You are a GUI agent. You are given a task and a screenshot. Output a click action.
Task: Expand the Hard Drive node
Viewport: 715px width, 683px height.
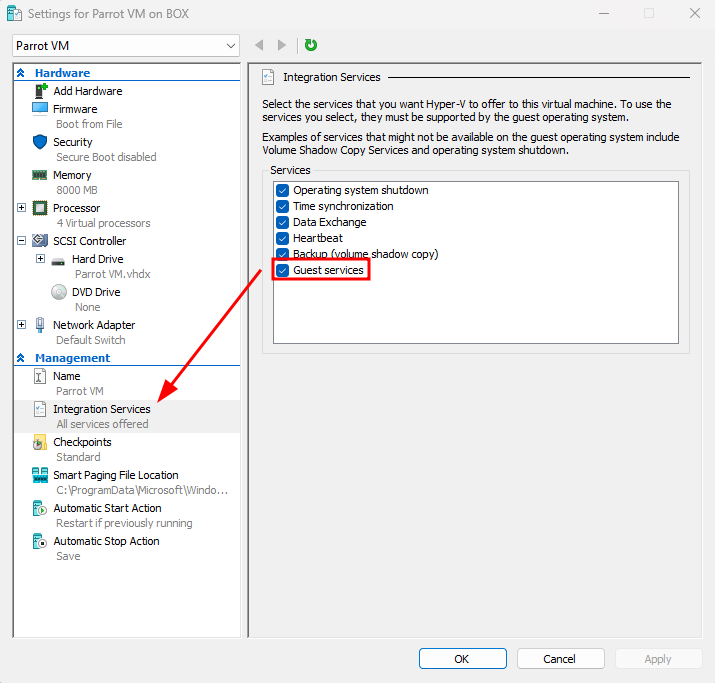41,259
